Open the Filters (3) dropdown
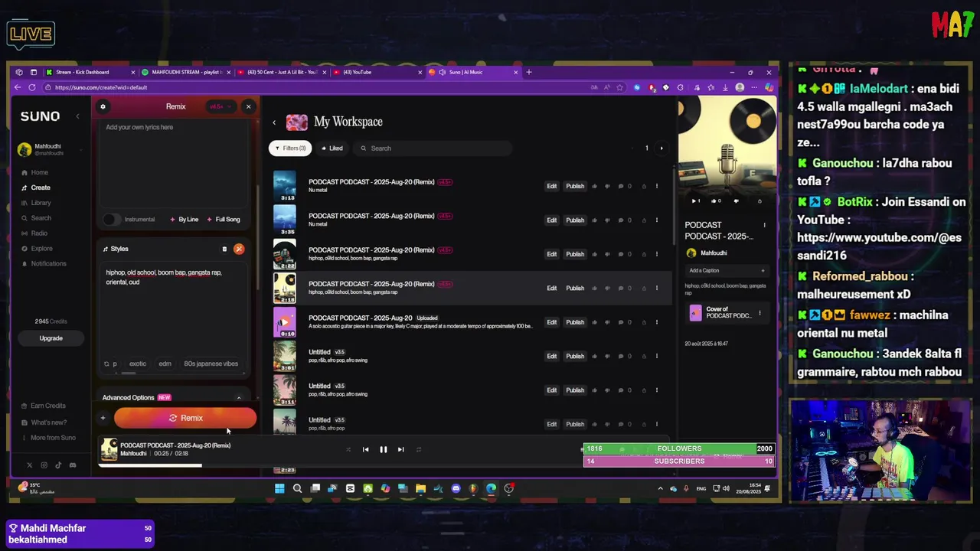 coord(290,148)
